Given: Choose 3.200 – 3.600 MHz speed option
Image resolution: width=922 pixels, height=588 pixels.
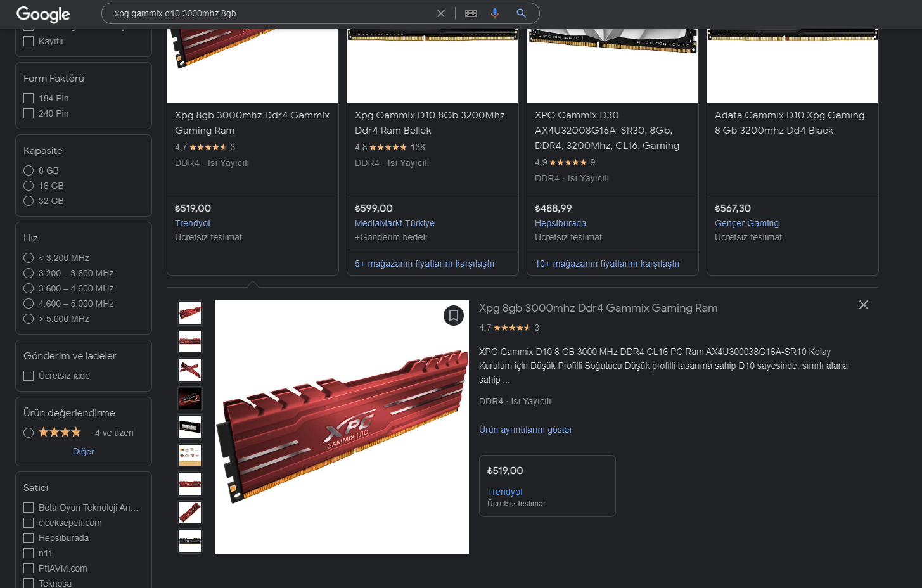Looking at the screenshot, I should [29, 273].
